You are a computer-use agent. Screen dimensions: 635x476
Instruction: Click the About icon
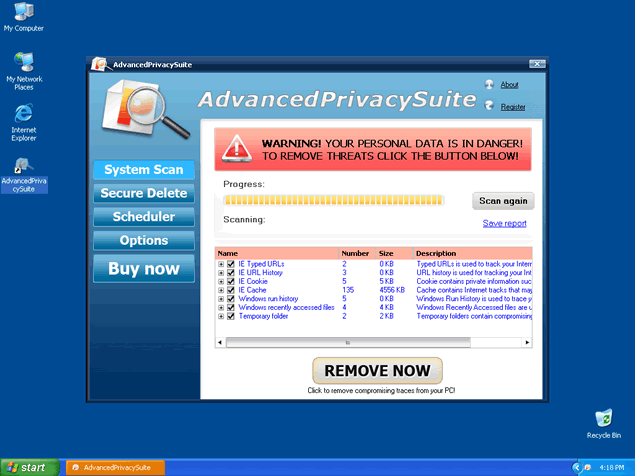[490, 85]
